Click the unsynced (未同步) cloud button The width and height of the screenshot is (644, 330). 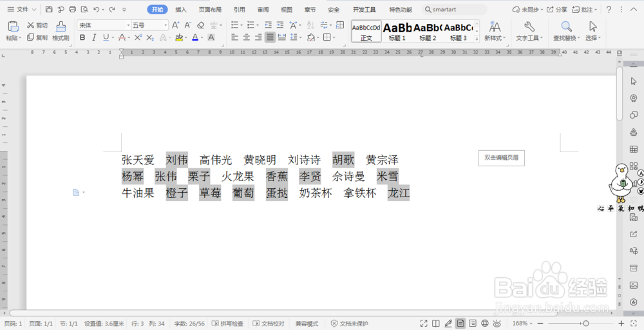pyautogui.click(x=527, y=9)
